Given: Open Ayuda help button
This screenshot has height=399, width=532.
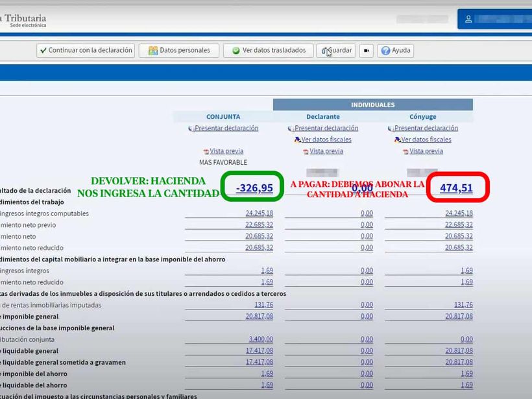Looking at the screenshot, I should click(x=396, y=51).
